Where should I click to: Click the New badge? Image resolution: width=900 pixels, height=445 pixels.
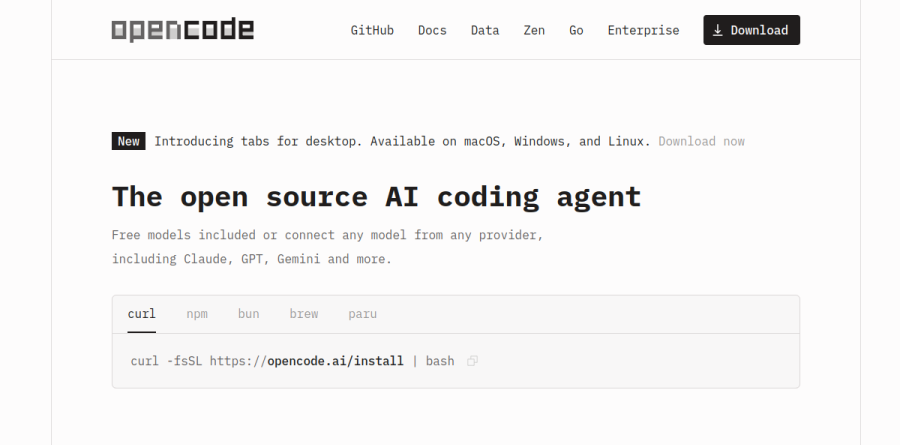[x=129, y=141]
